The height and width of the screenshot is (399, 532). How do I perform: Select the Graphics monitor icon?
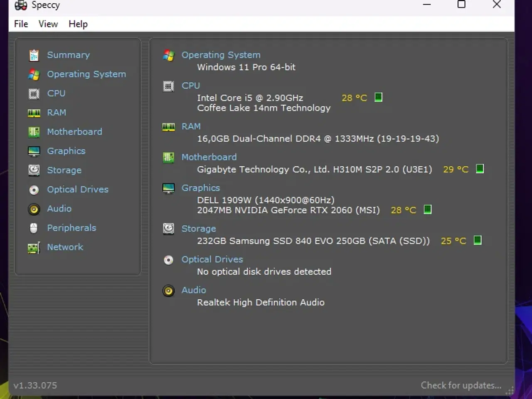[34, 151]
